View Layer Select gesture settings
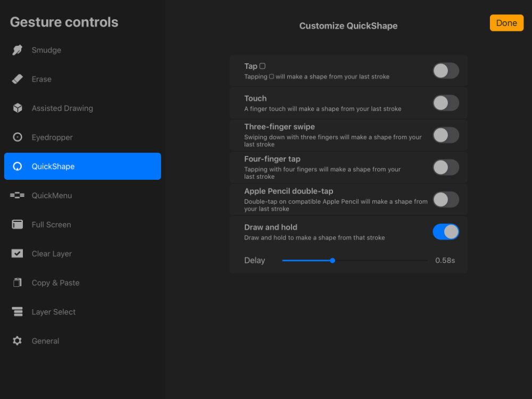 (x=82, y=311)
